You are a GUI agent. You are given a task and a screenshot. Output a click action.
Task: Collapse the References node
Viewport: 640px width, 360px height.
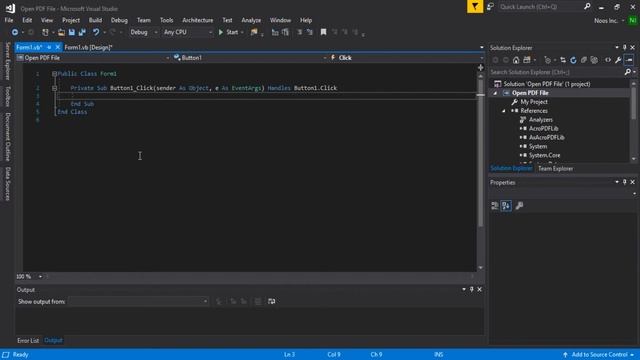[x=504, y=111]
